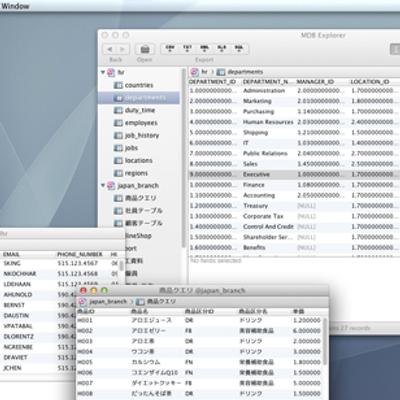Click the japan_branch database icon
The width and height of the screenshot is (400, 400).
[111, 186]
